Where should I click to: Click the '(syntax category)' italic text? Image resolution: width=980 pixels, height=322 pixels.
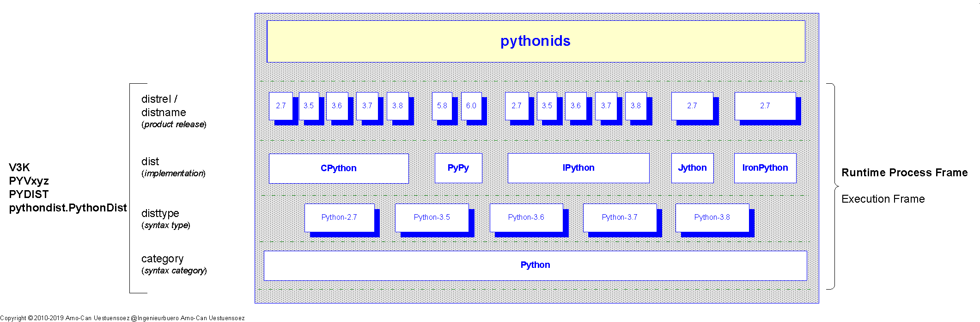tap(174, 271)
